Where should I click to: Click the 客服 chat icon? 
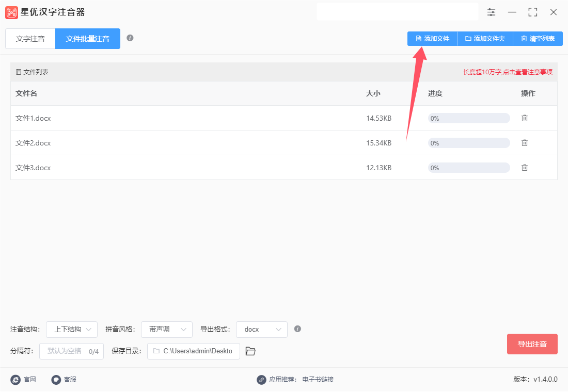pos(56,380)
